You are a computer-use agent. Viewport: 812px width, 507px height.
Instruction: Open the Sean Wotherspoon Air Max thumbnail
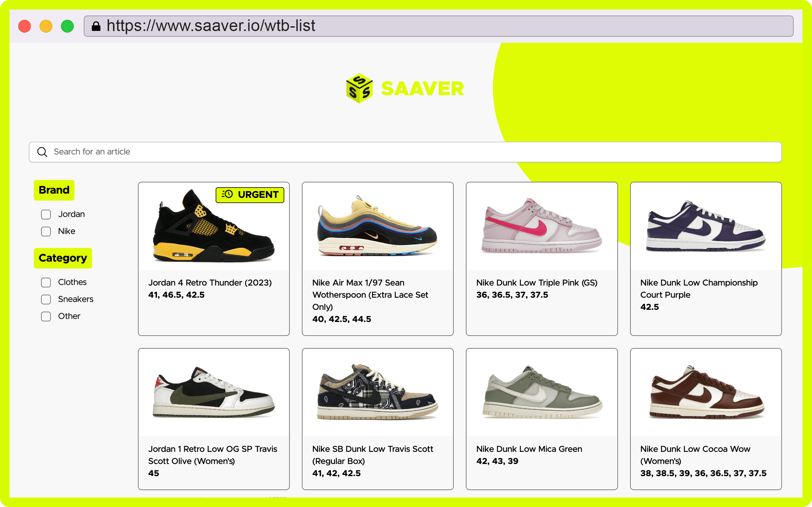click(377, 226)
